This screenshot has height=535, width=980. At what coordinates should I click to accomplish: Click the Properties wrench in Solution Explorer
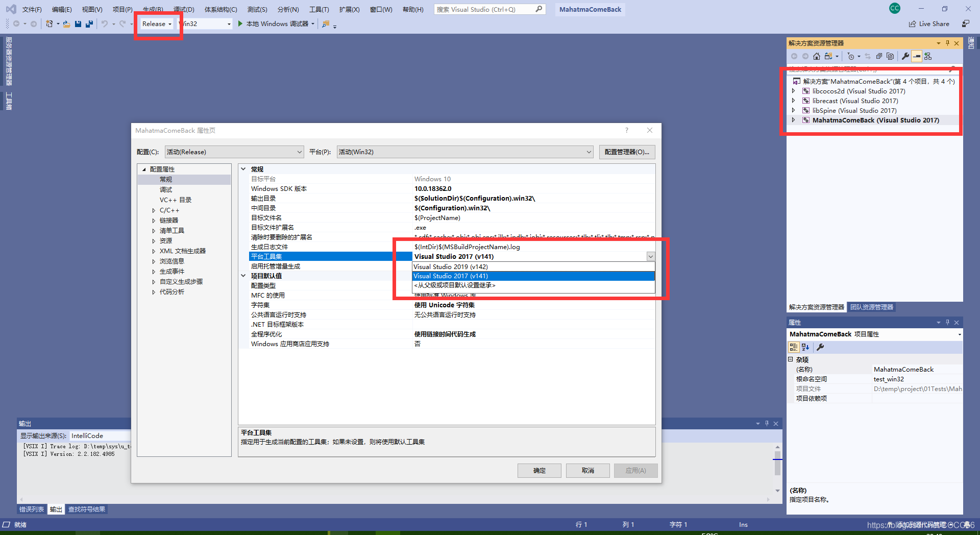tap(905, 56)
